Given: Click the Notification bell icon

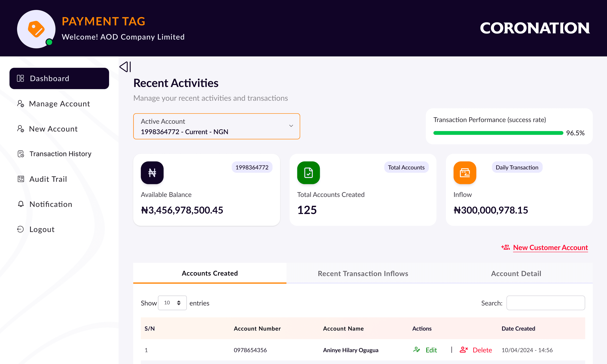Looking at the screenshot, I should pos(21,204).
